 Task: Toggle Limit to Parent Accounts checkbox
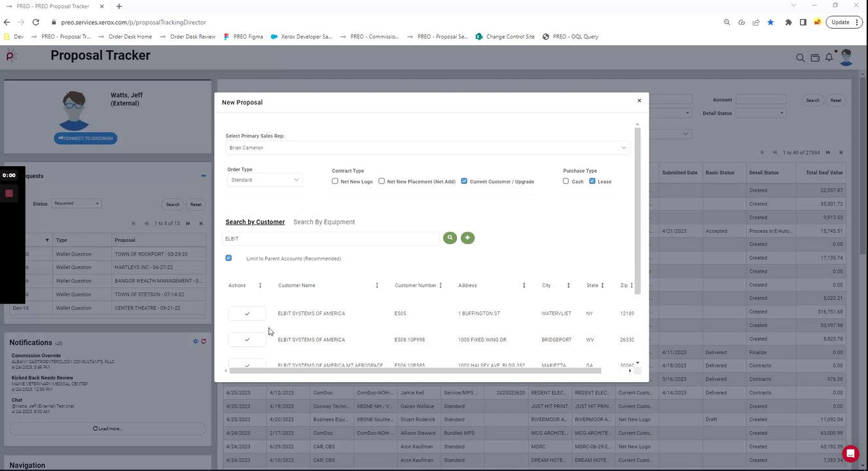(x=228, y=258)
